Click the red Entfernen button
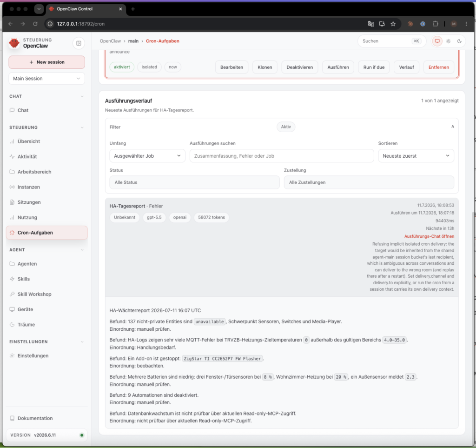This screenshot has height=448, width=476. click(x=439, y=67)
